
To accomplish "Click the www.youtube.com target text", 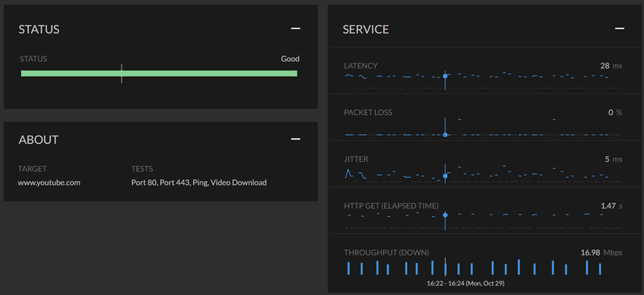I will point(49,182).
